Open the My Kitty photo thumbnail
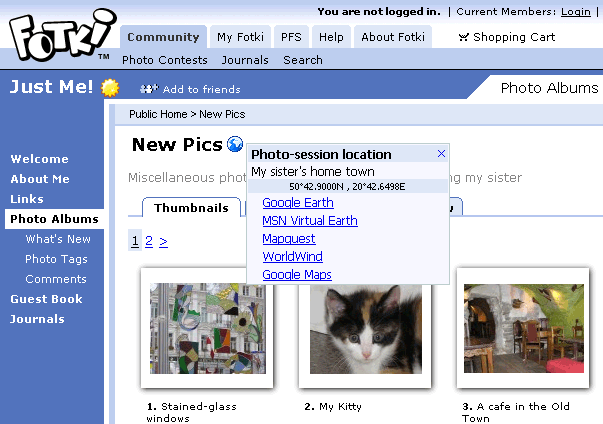This screenshot has width=603, height=424. point(365,329)
